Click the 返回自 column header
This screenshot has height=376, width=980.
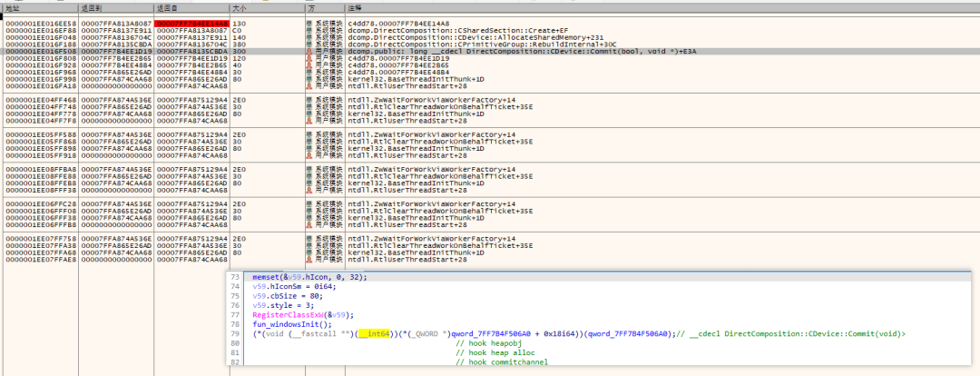[x=191, y=9]
